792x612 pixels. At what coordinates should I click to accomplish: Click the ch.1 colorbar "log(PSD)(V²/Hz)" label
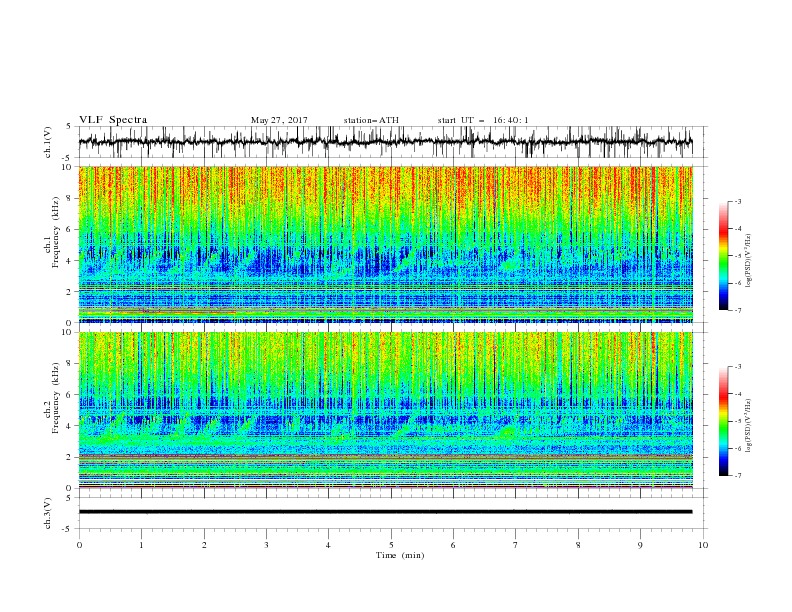click(x=749, y=261)
